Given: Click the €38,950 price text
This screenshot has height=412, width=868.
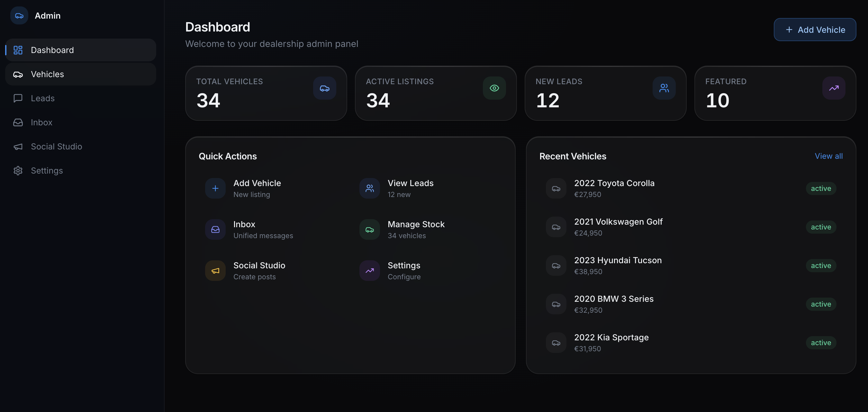Looking at the screenshot, I should click(x=588, y=272).
